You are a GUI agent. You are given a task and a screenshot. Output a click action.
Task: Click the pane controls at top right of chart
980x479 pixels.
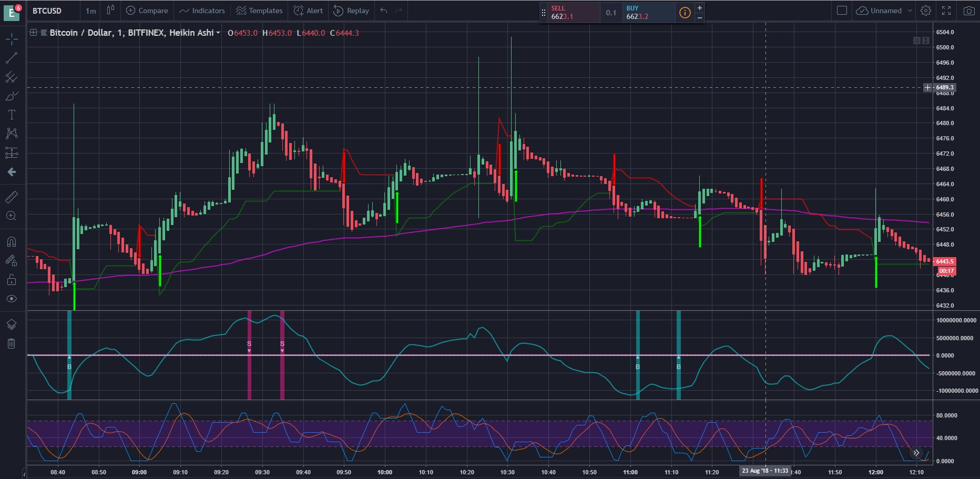[921, 40]
